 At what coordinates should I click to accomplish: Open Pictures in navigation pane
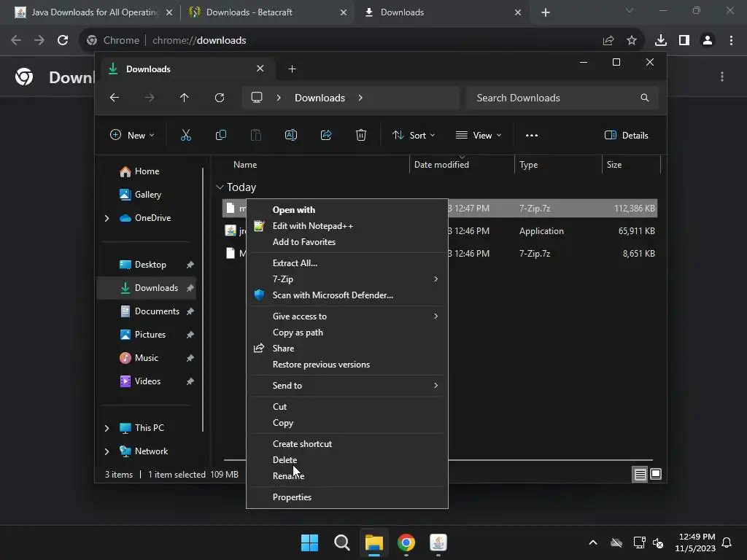click(147, 335)
